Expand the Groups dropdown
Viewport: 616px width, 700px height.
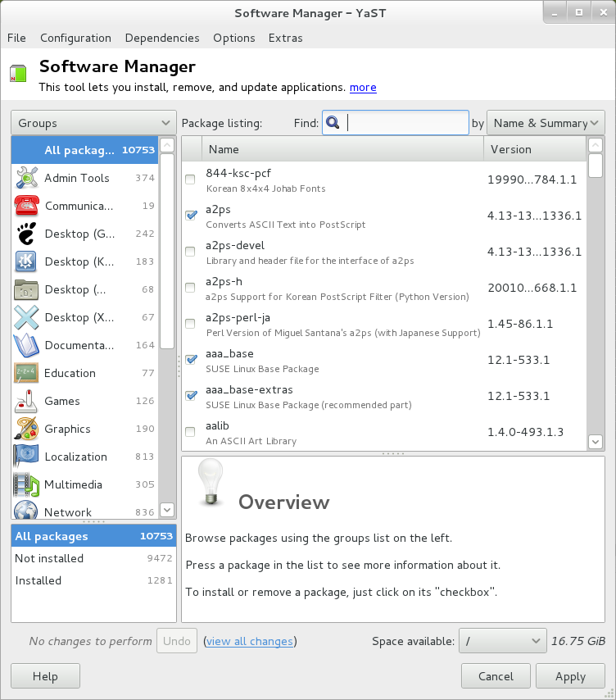(x=93, y=123)
